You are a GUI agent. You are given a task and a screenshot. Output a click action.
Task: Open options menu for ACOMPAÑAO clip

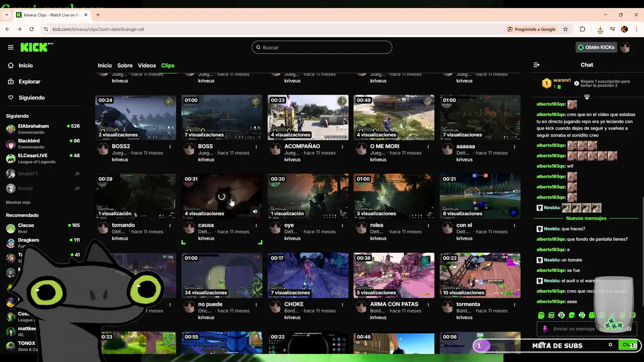(x=342, y=147)
